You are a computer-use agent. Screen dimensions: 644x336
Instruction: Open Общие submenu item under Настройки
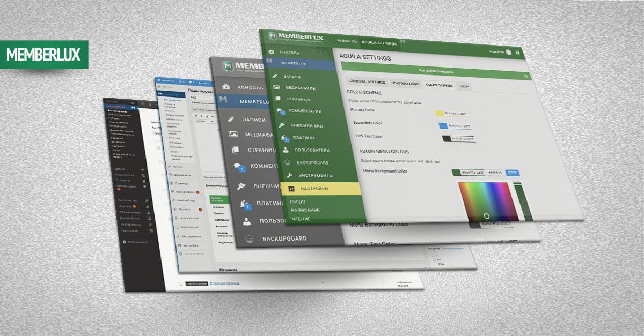coord(298,201)
